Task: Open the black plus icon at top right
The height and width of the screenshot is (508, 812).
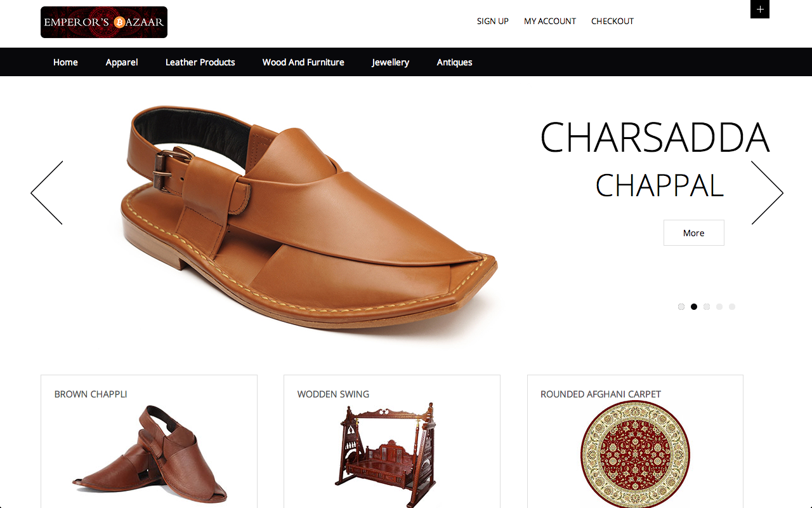Action: (x=760, y=9)
